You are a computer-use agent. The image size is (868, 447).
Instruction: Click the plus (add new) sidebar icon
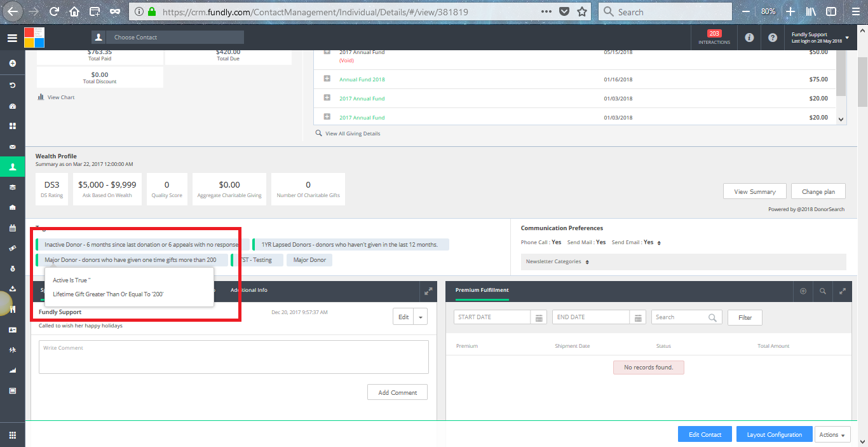point(12,64)
